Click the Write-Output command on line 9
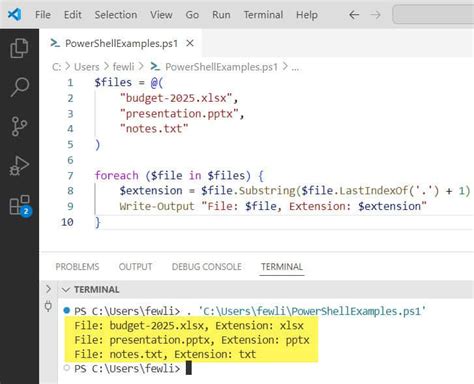Screen dimensions: 474x384 click(x=157, y=206)
